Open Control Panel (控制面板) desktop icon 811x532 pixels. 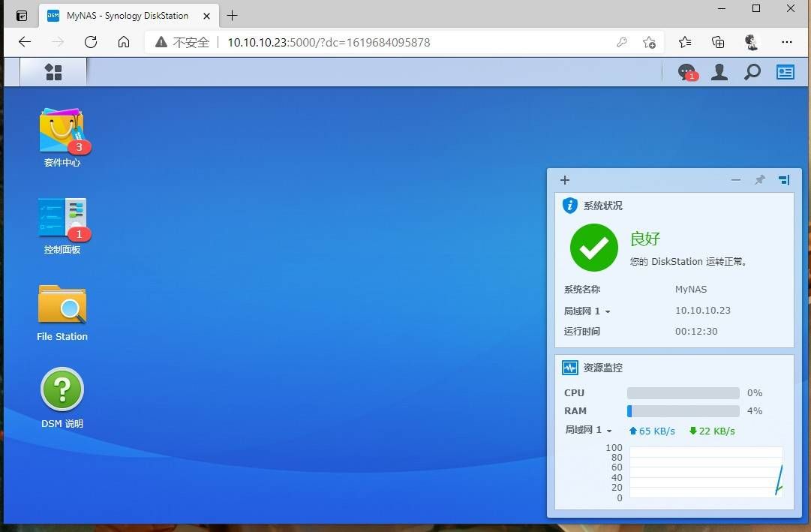click(62, 226)
